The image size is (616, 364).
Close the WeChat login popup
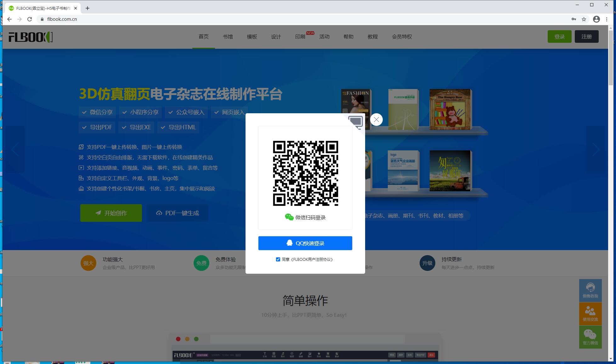pyautogui.click(x=376, y=120)
